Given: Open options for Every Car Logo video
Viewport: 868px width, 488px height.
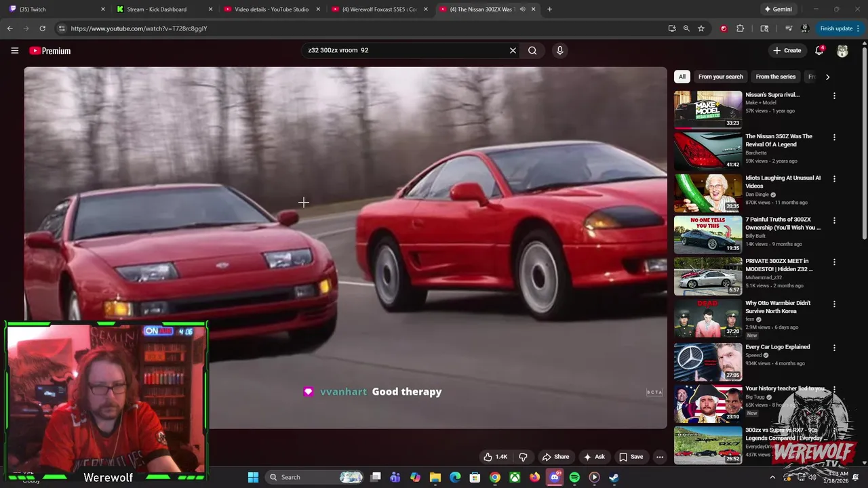Looking at the screenshot, I should click(834, 348).
